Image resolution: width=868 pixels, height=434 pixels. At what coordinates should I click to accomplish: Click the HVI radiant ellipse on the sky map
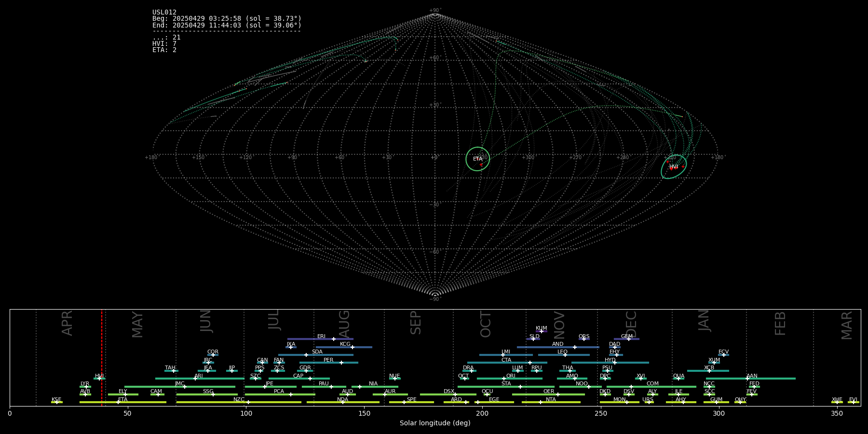coord(674,167)
